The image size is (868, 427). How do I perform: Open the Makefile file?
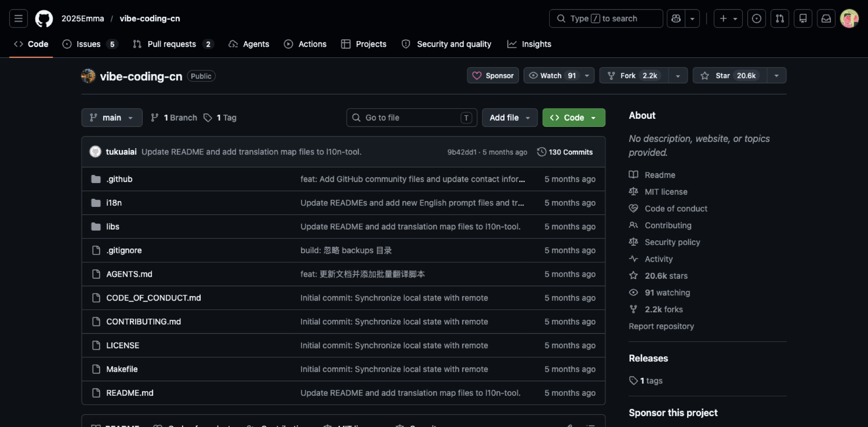[x=122, y=369]
